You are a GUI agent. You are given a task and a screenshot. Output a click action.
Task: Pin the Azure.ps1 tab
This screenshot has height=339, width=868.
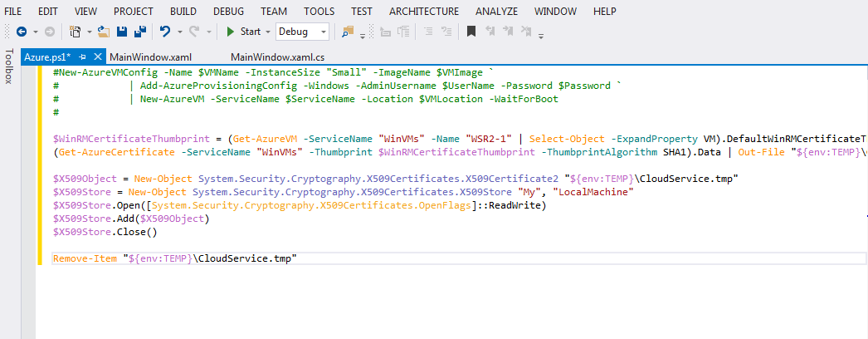click(82, 56)
